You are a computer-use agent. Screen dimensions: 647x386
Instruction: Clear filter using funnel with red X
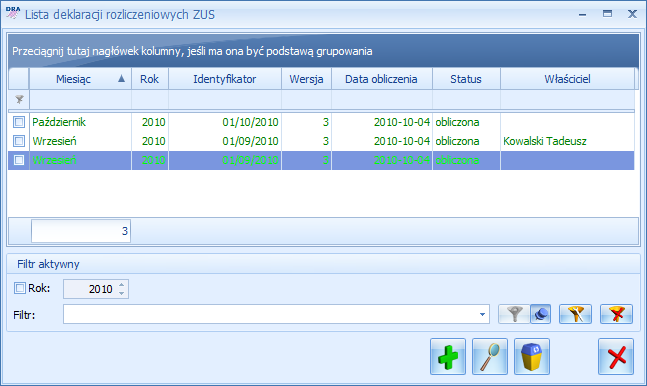616,315
